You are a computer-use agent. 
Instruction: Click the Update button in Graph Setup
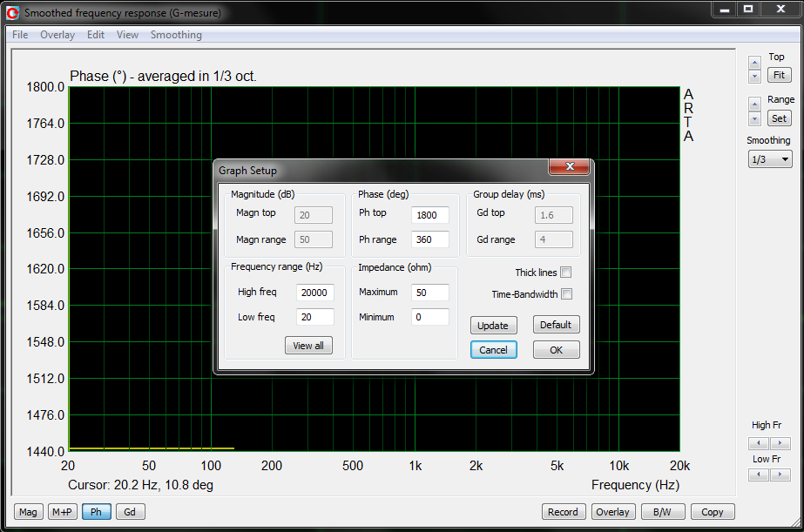click(493, 326)
